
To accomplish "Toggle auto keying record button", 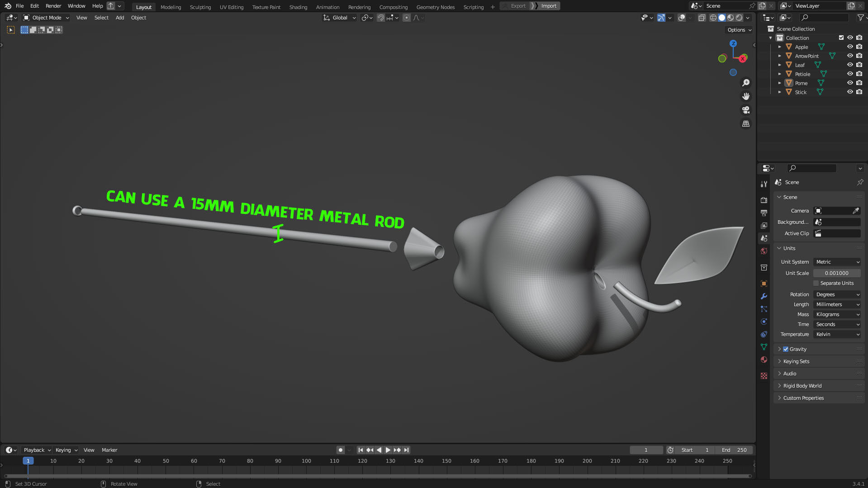I will click(x=341, y=450).
